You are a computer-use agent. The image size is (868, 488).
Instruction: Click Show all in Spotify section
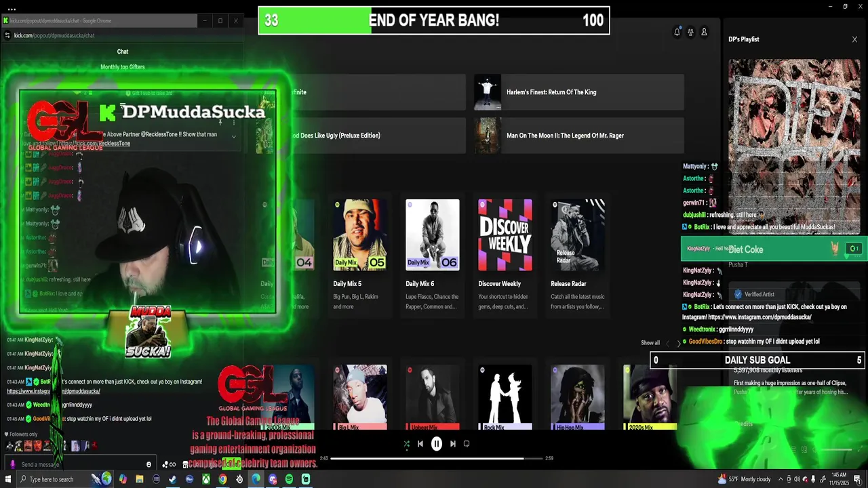pyautogui.click(x=650, y=343)
